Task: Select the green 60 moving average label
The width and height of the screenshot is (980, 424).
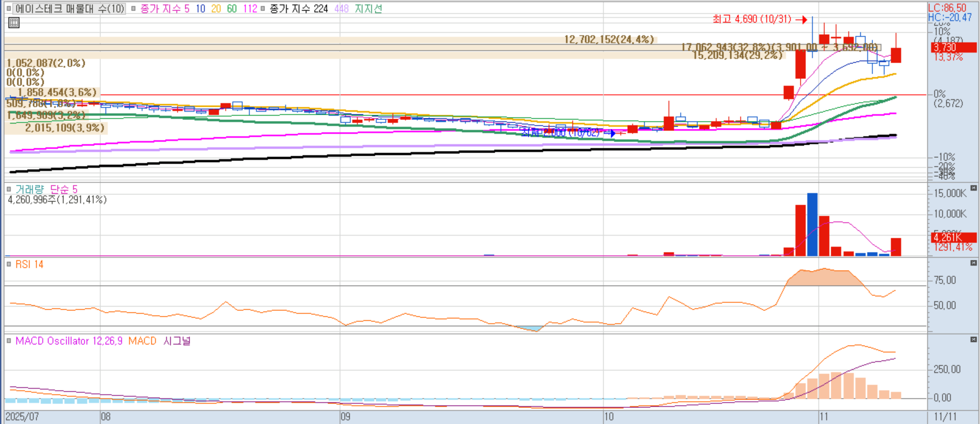Action: (232, 9)
